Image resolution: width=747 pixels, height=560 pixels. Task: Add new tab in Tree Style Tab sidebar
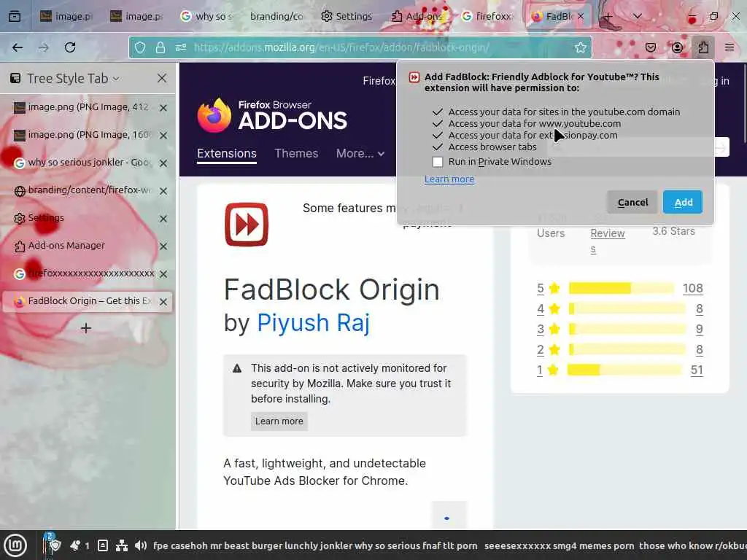[86, 328]
